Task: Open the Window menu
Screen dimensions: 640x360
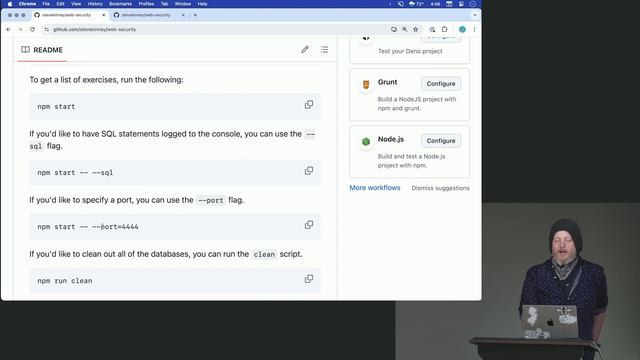Action: (183, 4)
